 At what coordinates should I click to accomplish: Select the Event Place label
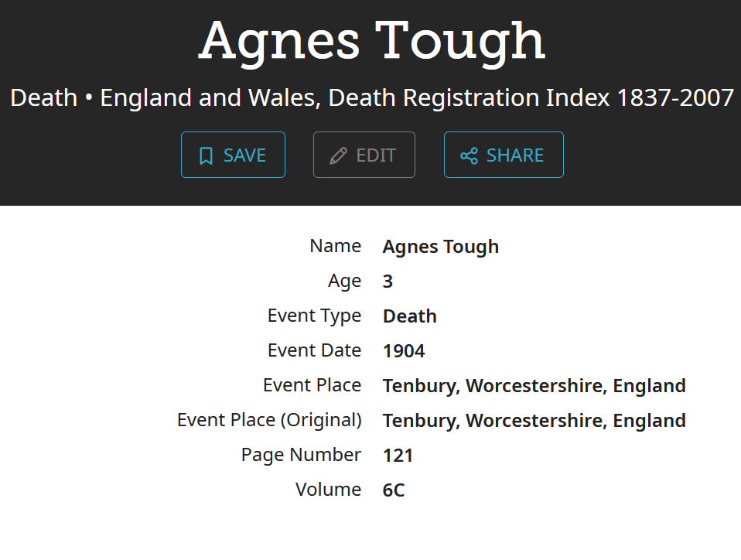(x=312, y=385)
